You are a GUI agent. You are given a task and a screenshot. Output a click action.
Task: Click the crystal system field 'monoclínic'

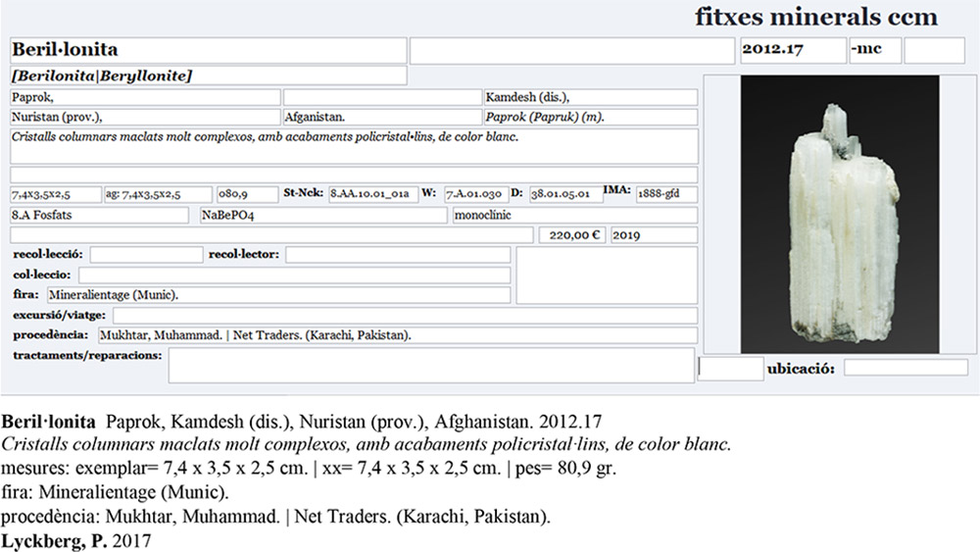pyautogui.click(x=575, y=215)
